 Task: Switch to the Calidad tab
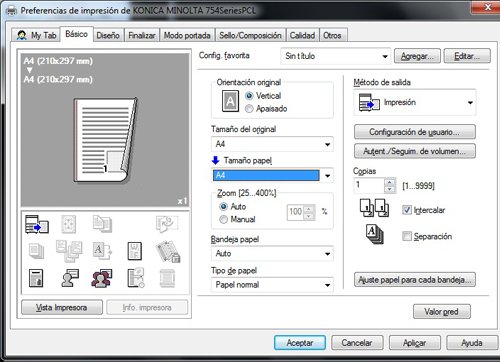(x=302, y=35)
